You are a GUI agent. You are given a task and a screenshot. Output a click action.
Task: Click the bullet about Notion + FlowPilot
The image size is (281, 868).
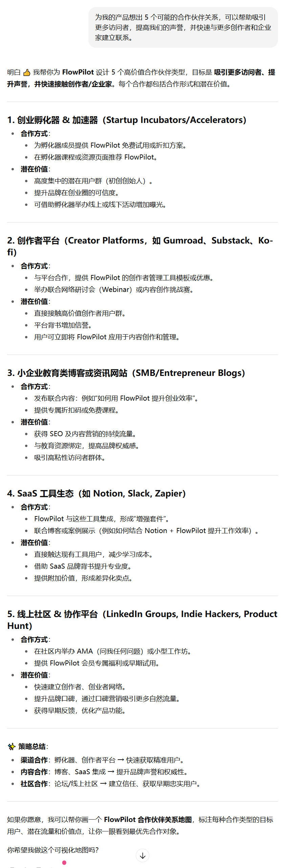point(146,531)
